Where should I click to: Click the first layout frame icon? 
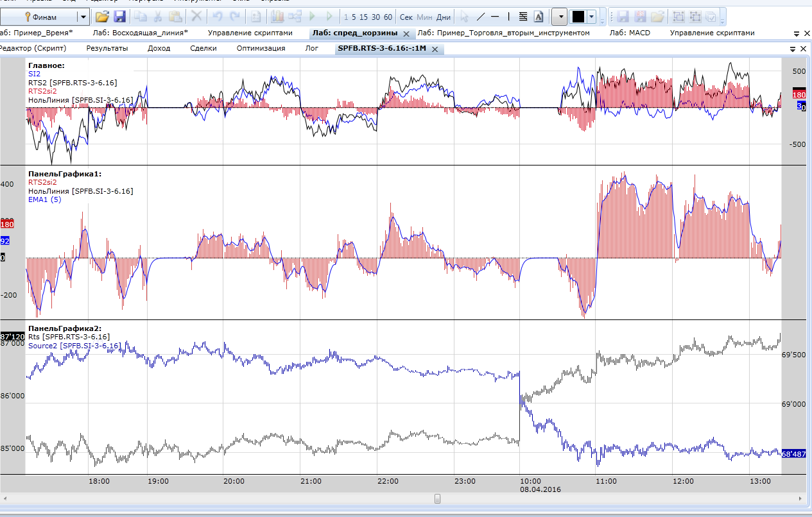(x=679, y=17)
